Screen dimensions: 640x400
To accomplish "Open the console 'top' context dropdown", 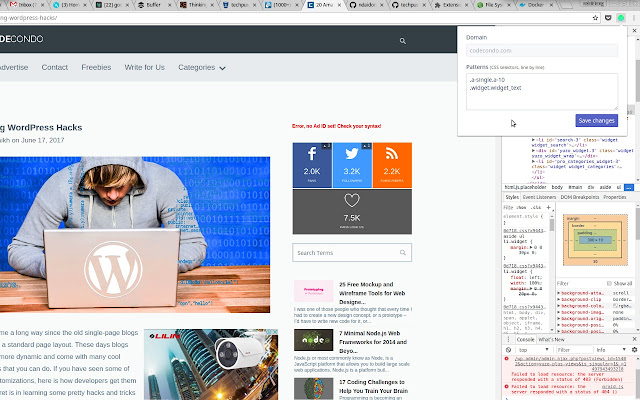I will point(533,350).
